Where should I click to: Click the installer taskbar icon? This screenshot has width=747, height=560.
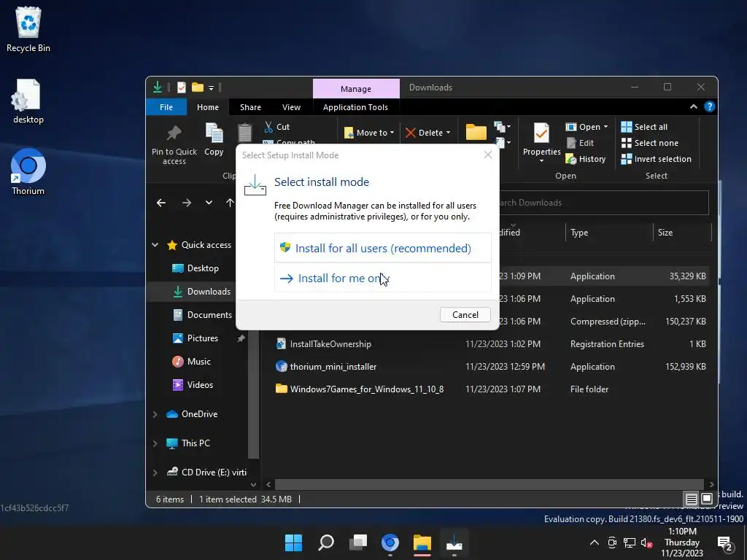pos(454,542)
